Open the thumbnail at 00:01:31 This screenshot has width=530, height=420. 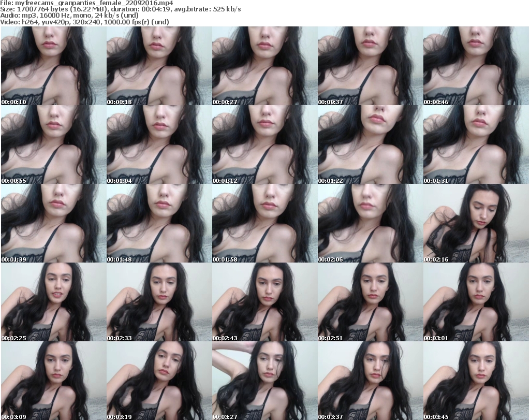(x=476, y=144)
